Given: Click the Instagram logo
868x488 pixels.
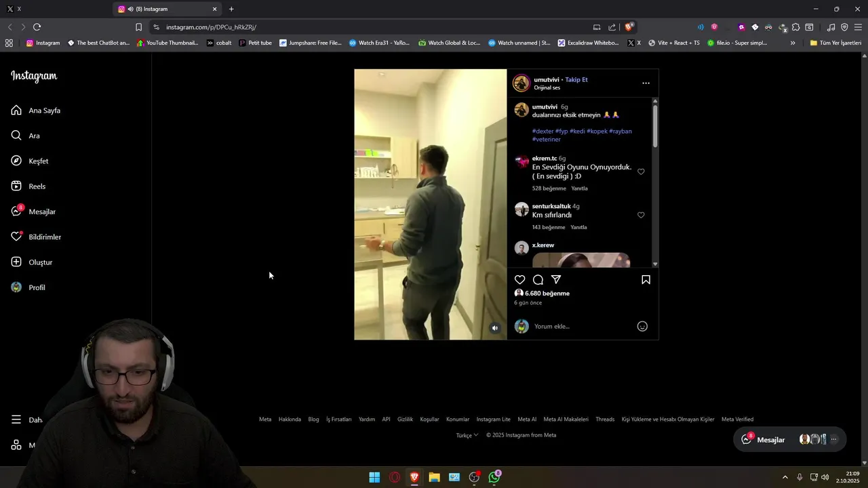Looking at the screenshot, I should (x=34, y=76).
